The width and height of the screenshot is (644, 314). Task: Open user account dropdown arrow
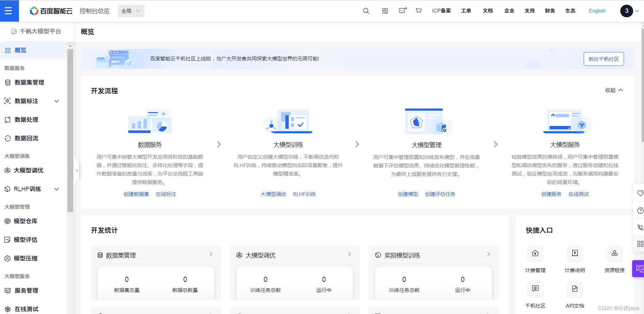[x=637, y=11]
